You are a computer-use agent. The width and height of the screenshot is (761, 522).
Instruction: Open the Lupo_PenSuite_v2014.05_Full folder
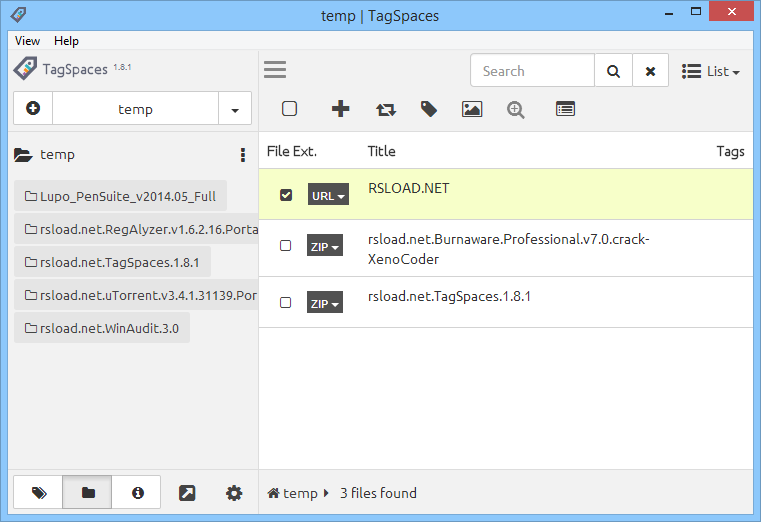pos(120,196)
